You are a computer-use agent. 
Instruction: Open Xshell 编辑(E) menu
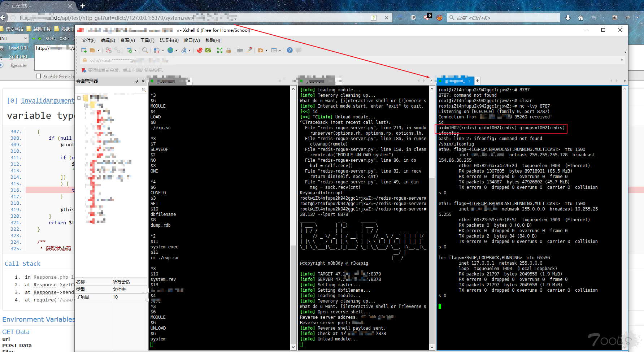108,40
